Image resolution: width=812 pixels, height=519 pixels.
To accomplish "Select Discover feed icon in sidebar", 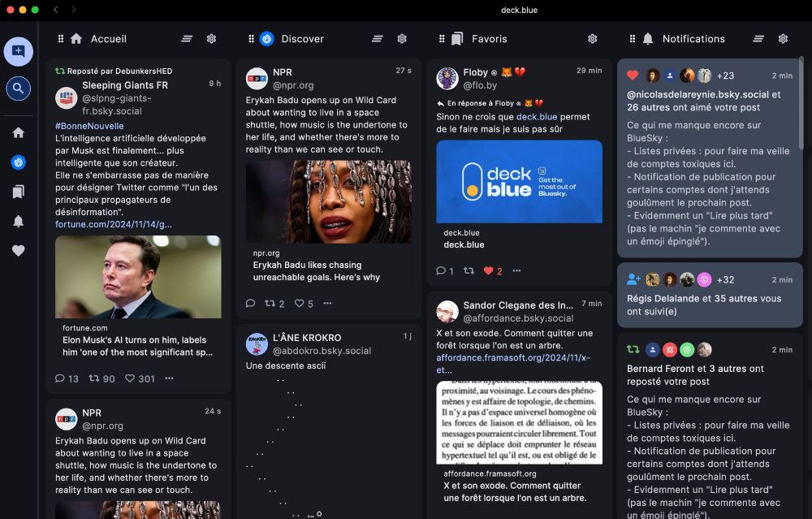I will pyautogui.click(x=18, y=162).
